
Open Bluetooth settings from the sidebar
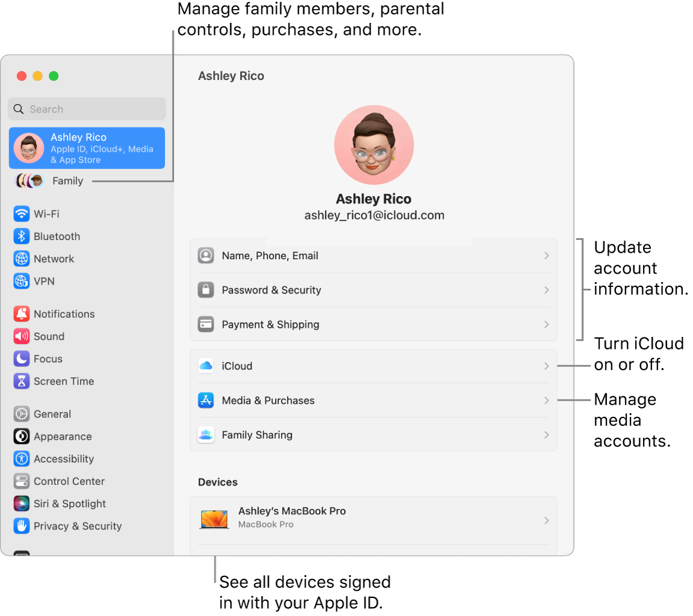point(21,236)
